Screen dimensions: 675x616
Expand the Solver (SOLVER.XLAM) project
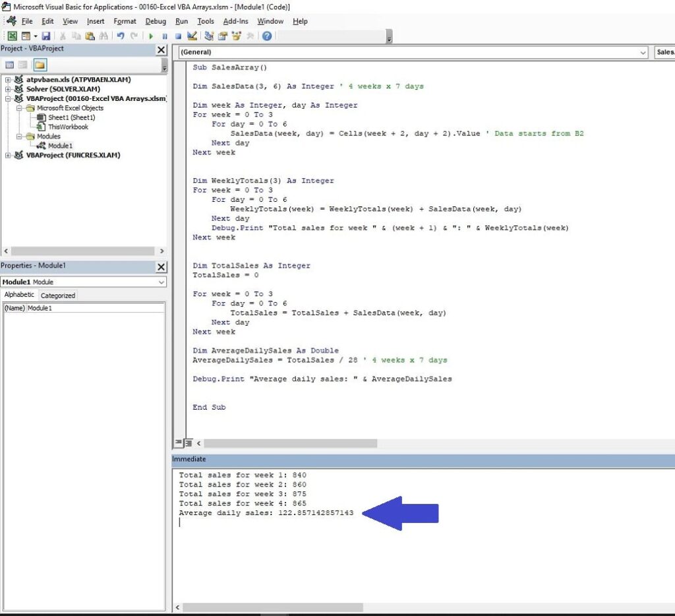pos(7,88)
